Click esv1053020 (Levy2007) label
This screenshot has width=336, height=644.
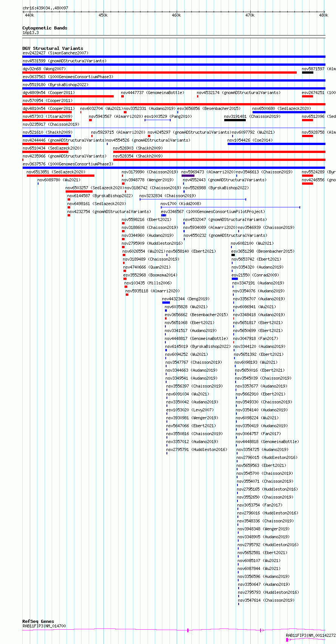pos(190,410)
